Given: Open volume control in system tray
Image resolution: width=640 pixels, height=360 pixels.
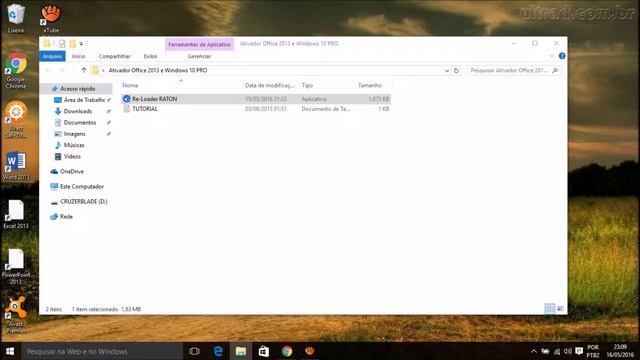Looking at the screenshot, I should click(568, 351).
